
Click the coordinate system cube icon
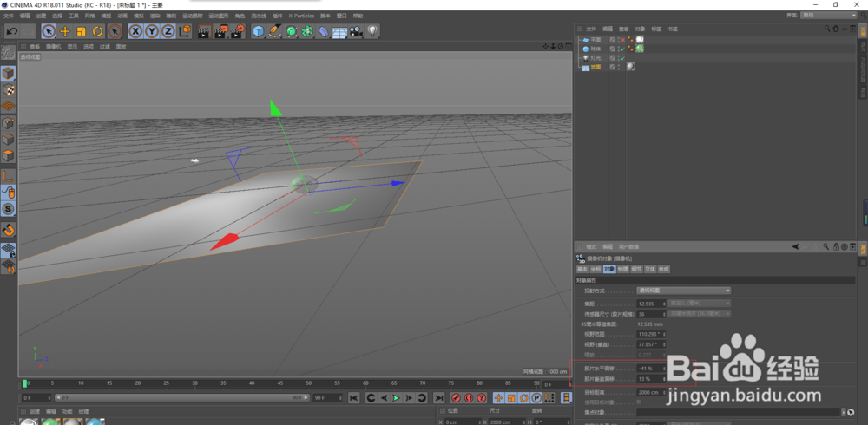click(x=186, y=31)
